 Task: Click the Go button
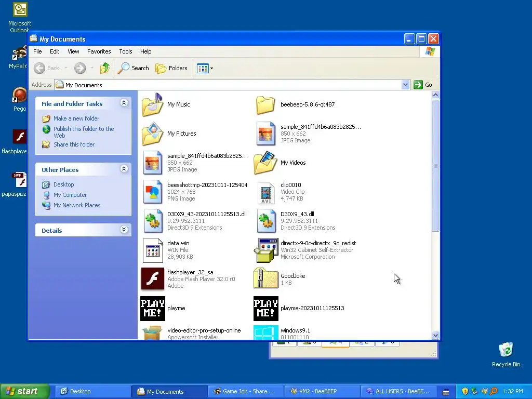[423, 85]
